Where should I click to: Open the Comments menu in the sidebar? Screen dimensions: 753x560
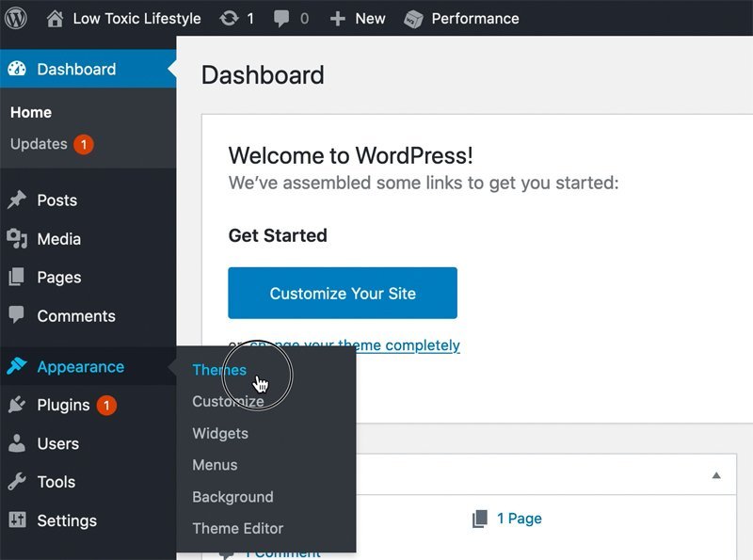[x=88, y=315]
